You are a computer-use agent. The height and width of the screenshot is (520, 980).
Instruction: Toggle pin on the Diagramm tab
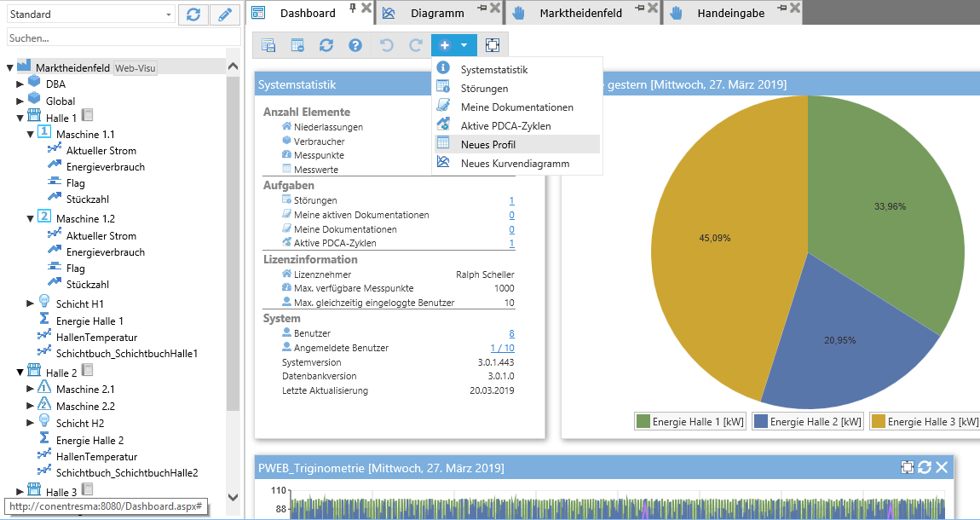click(x=481, y=8)
